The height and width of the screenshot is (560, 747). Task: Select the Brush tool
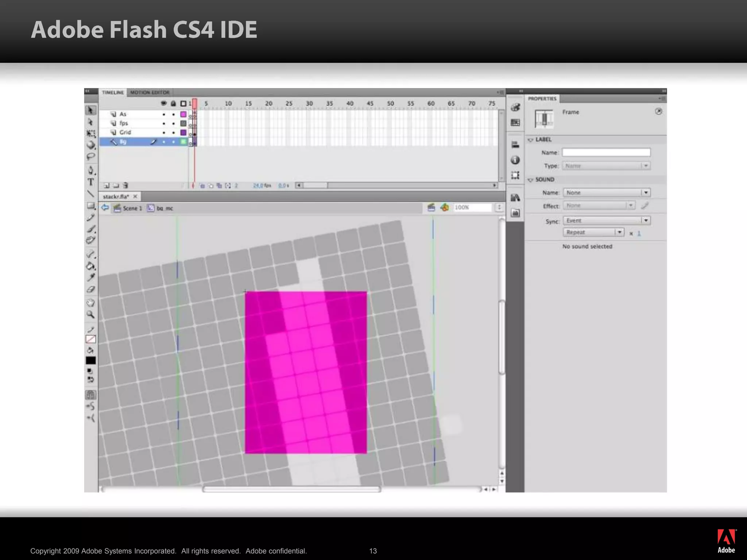coord(91,229)
